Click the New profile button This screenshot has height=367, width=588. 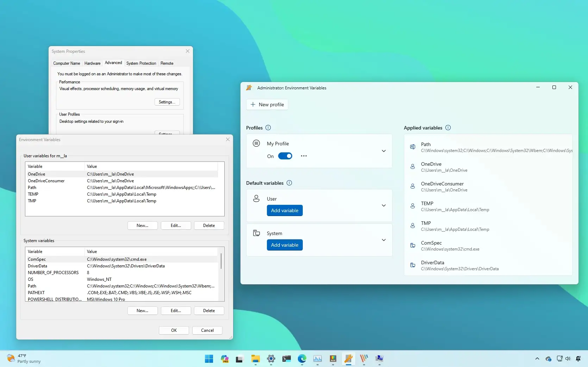tap(267, 105)
